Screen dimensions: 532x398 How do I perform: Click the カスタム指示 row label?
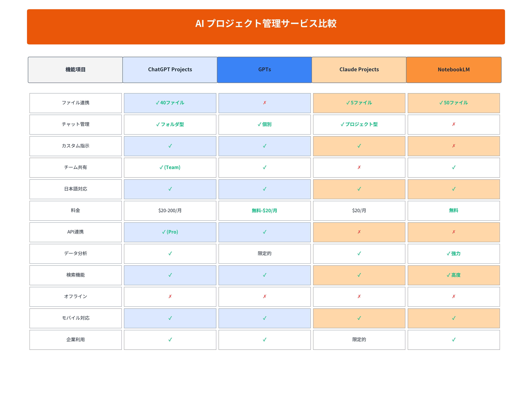(x=76, y=146)
